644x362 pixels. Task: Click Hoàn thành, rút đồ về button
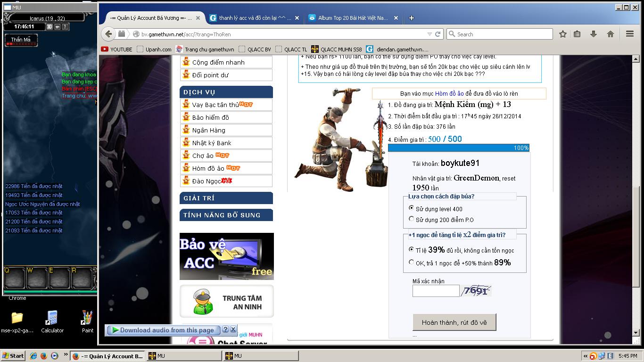pos(454,322)
